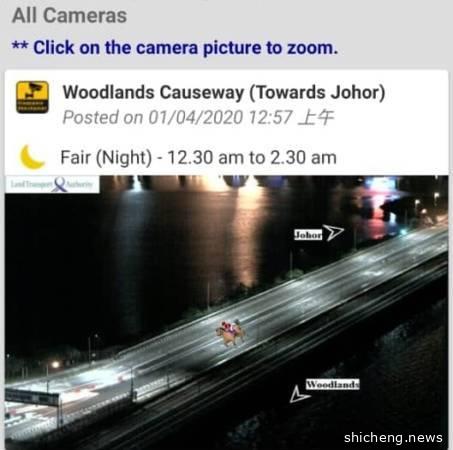Image resolution: width=453 pixels, height=450 pixels.
Task: Click the arrow pointing toward Johor
Action: tap(334, 232)
